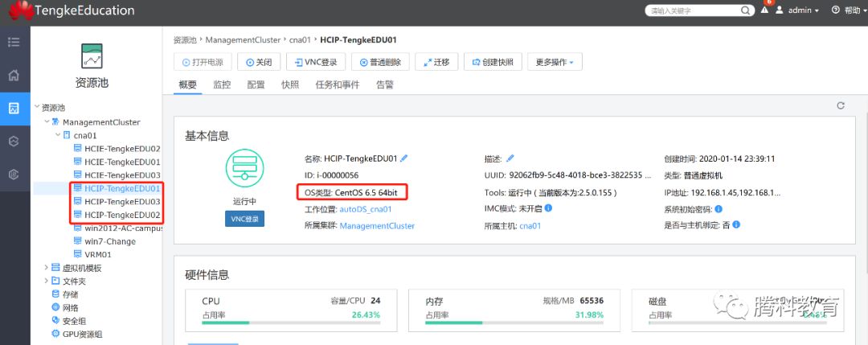Open the alarm bell icon with badge

pos(765,9)
